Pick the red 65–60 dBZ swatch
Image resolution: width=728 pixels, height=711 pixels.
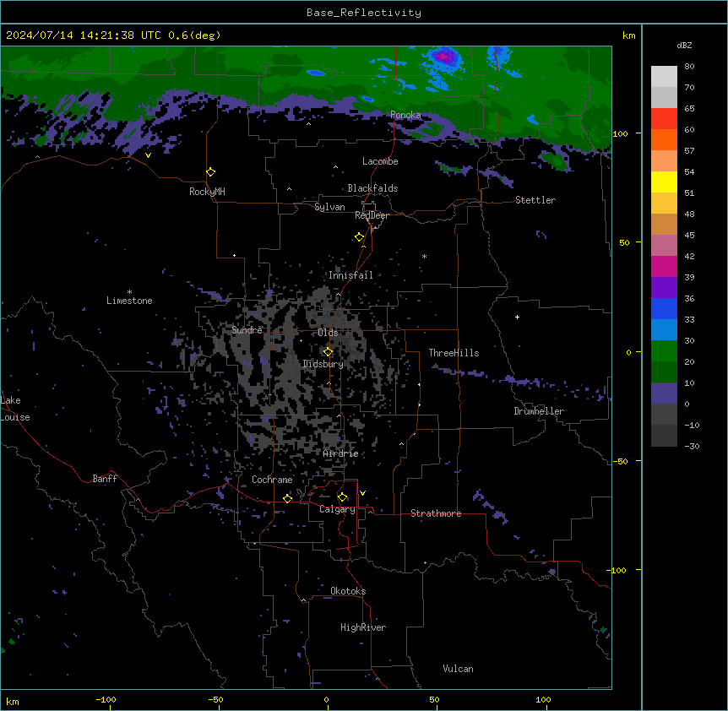pyautogui.click(x=664, y=119)
